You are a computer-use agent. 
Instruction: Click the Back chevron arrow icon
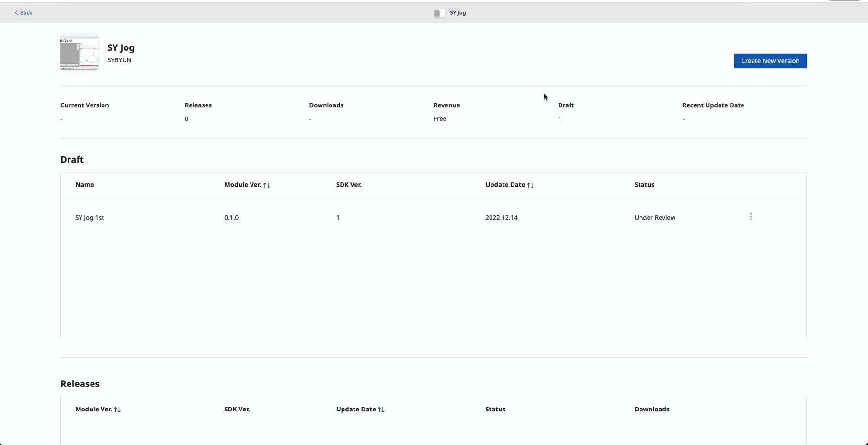tap(16, 13)
